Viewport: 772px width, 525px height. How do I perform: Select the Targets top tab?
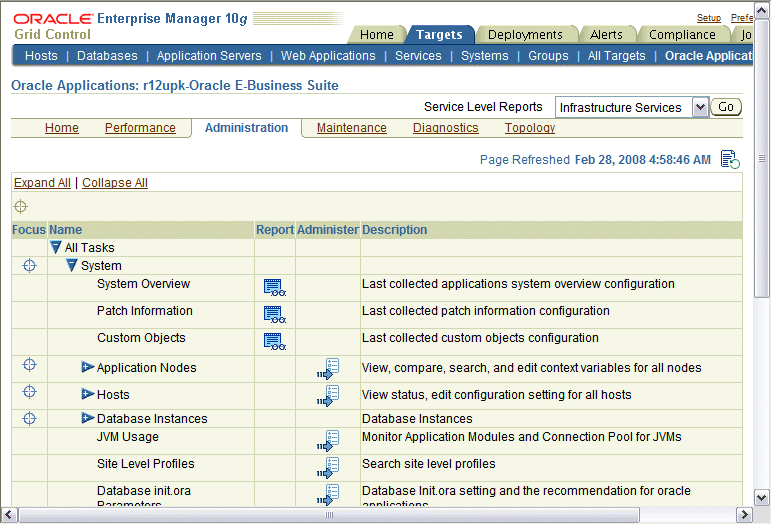pyautogui.click(x=439, y=34)
